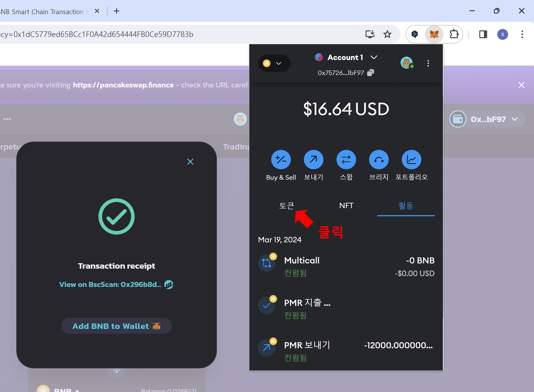Switch to the NFT tab
The height and width of the screenshot is (392, 534).
[x=346, y=205]
